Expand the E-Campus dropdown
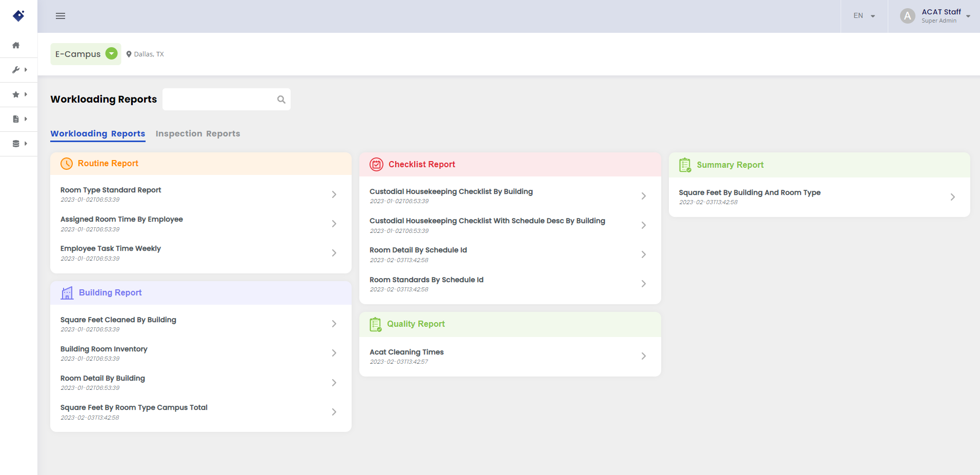Viewport: 980px width, 475px height. (x=112, y=53)
